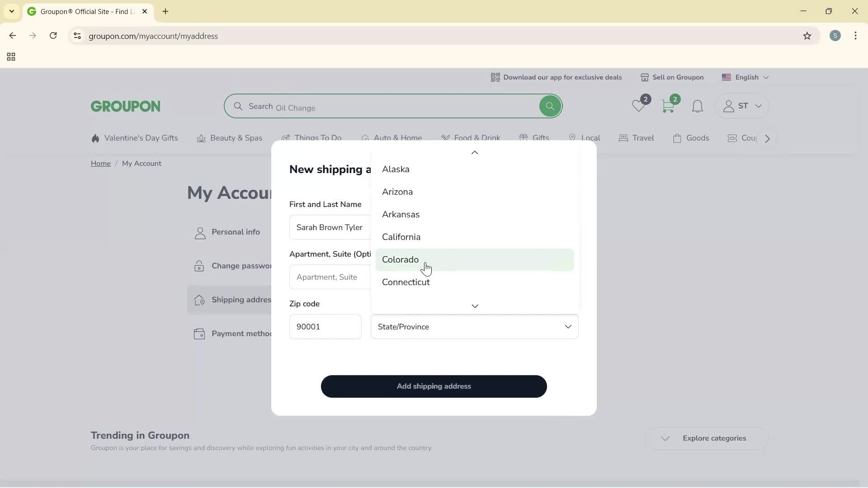Image resolution: width=868 pixels, height=488 pixels.
Task: Open the English language dropdown
Action: pyautogui.click(x=745, y=77)
